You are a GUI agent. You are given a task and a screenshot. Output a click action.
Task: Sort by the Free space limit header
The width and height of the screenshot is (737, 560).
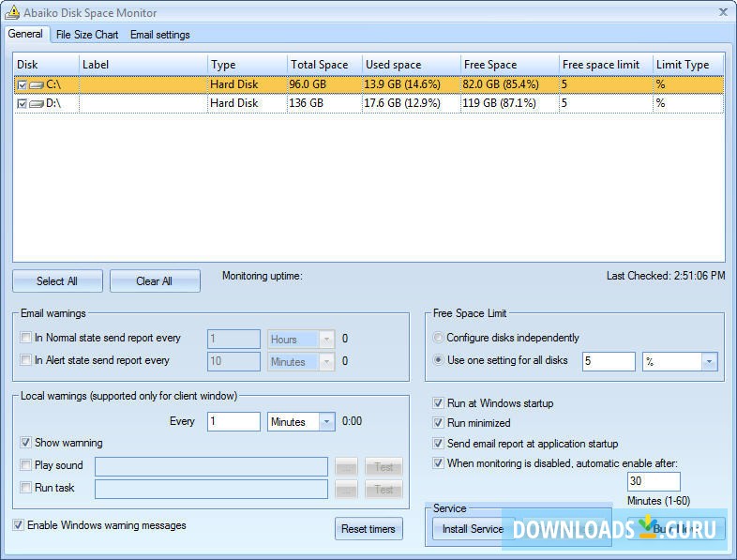coord(606,65)
